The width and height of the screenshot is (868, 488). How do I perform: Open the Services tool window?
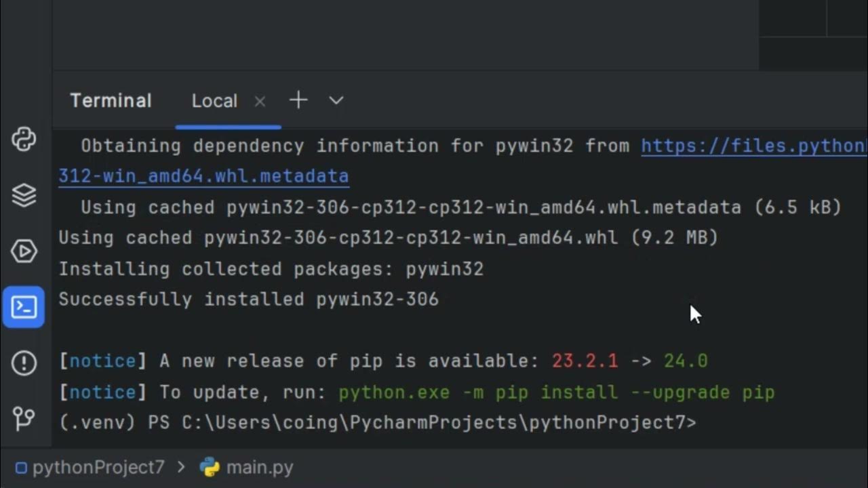(24, 251)
